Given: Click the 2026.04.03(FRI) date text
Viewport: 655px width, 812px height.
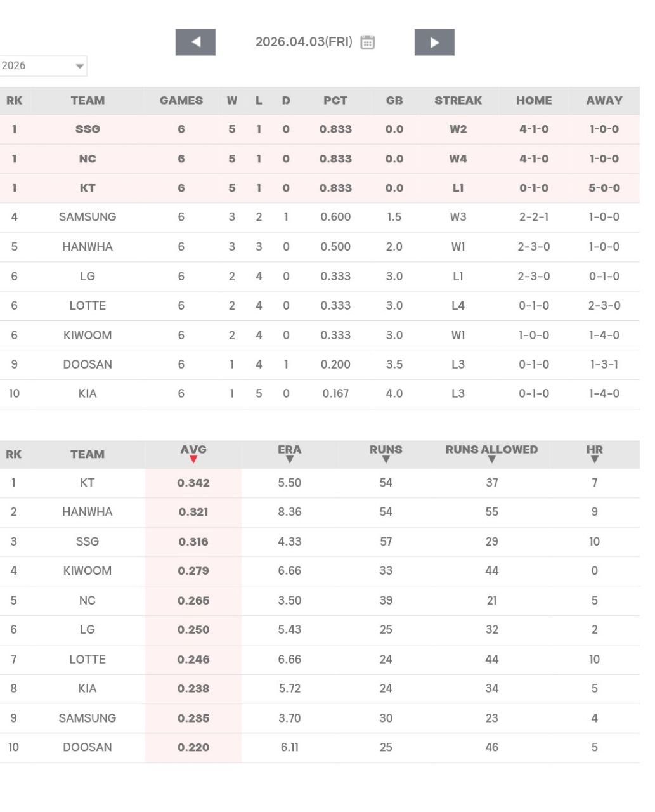Looking at the screenshot, I should point(303,42).
